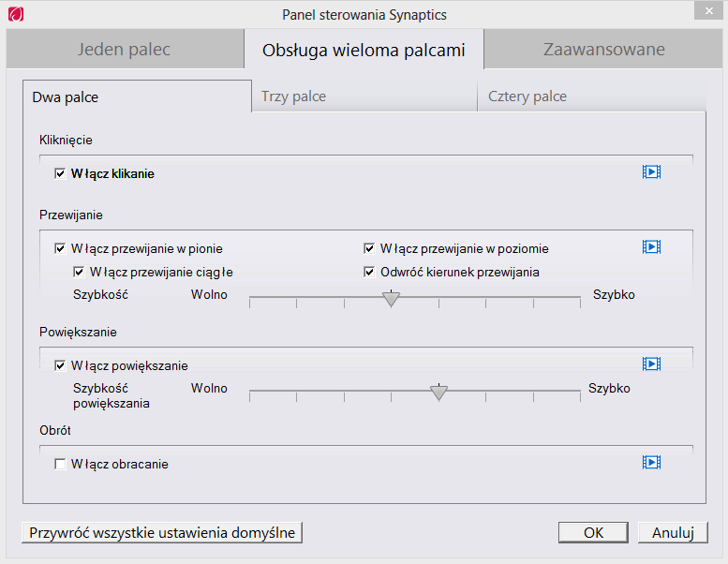Play the video demo for Obrót section

pos(651,462)
